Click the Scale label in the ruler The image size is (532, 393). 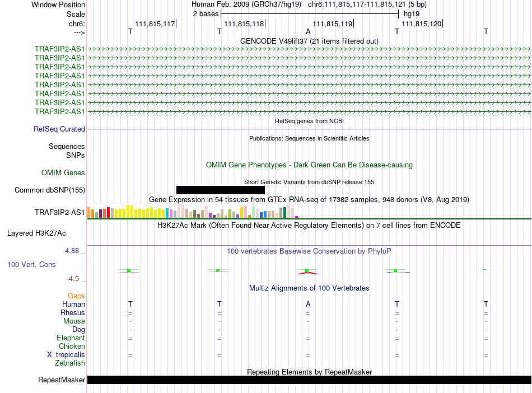point(76,14)
